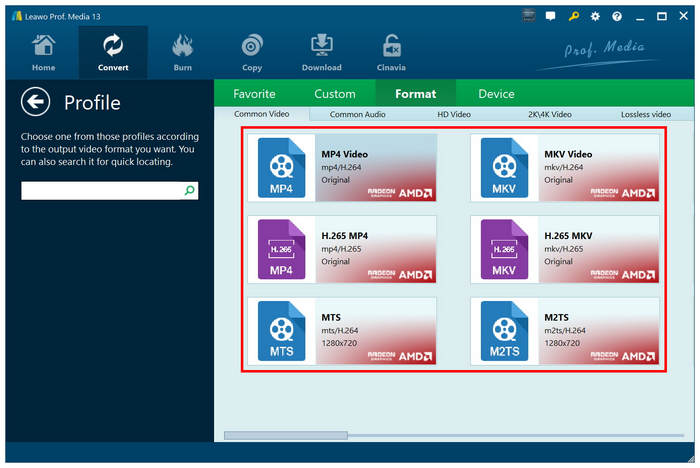Choose the H.265 MKV profile text
Image resolution: width=700 pixels, height=468 pixels.
click(x=568, y=235)
